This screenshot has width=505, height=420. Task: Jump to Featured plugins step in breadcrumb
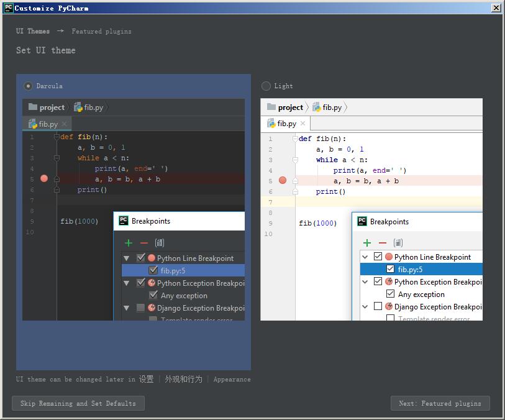pos(101,31)
